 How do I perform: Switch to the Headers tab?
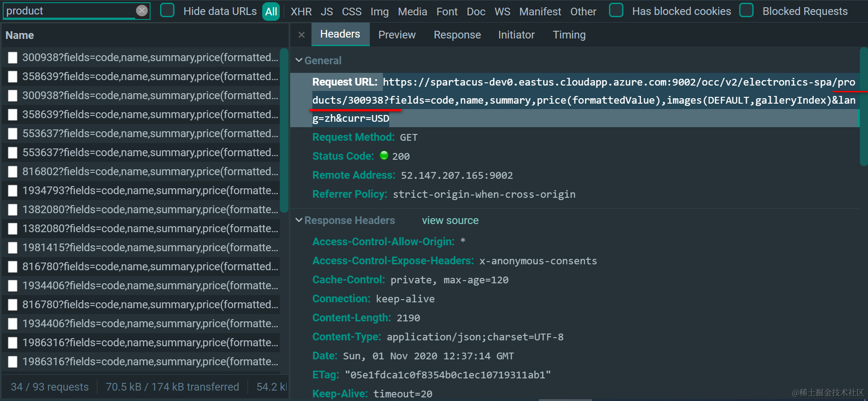(x=340, y=34)
